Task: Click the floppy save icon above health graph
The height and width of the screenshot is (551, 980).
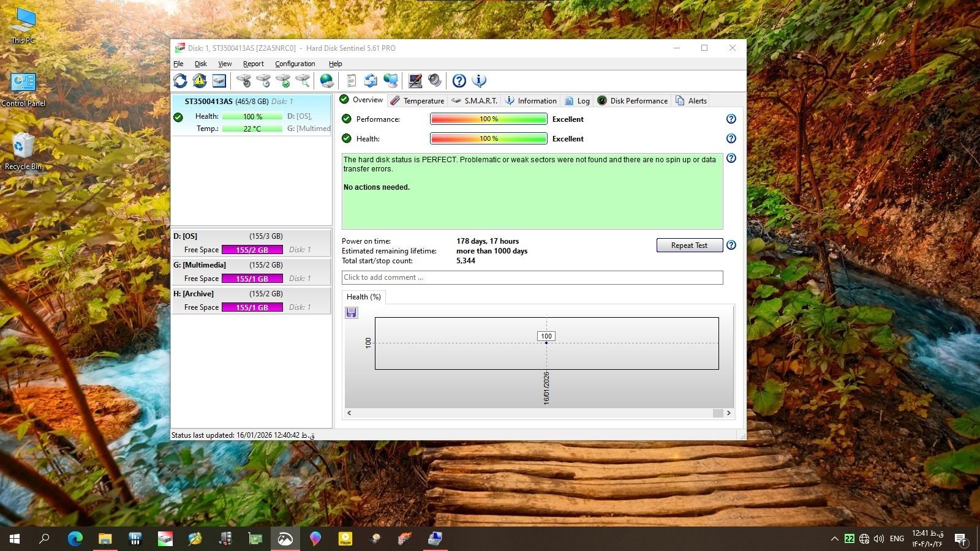Action: tap(352, 313)
